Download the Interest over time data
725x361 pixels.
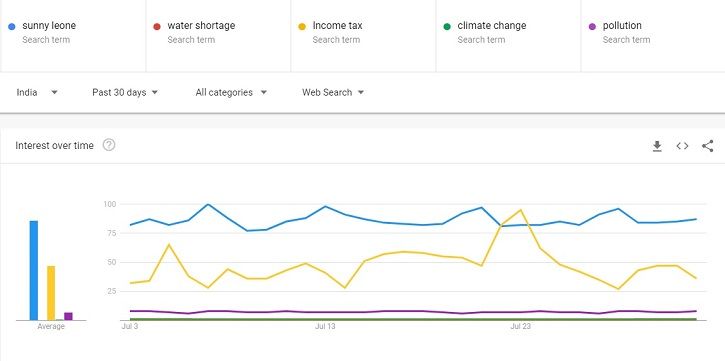pyautogui.click(x=657, y=146)
